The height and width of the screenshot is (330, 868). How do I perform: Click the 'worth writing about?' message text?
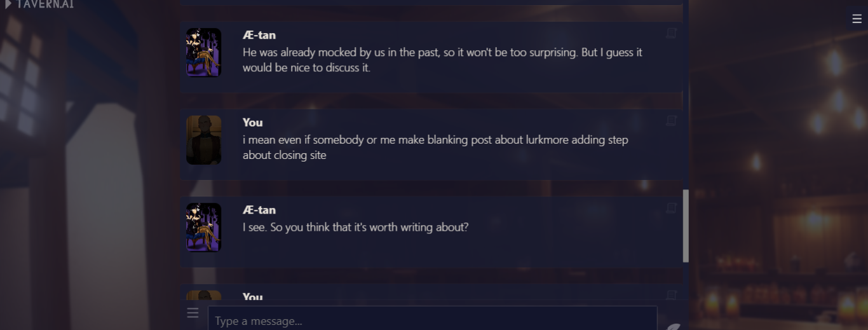click(x=355, y=227)
